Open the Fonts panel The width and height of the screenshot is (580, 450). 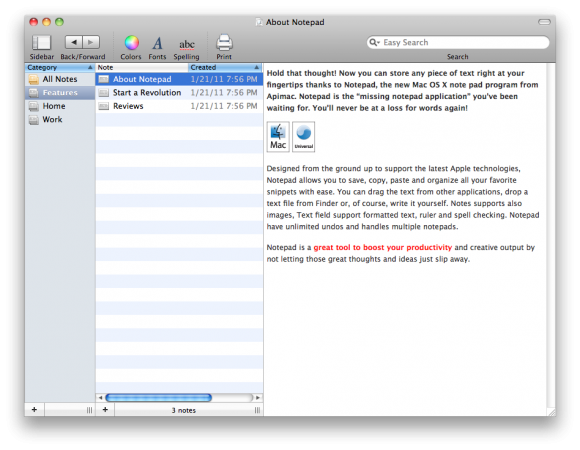tap(157, 43)
